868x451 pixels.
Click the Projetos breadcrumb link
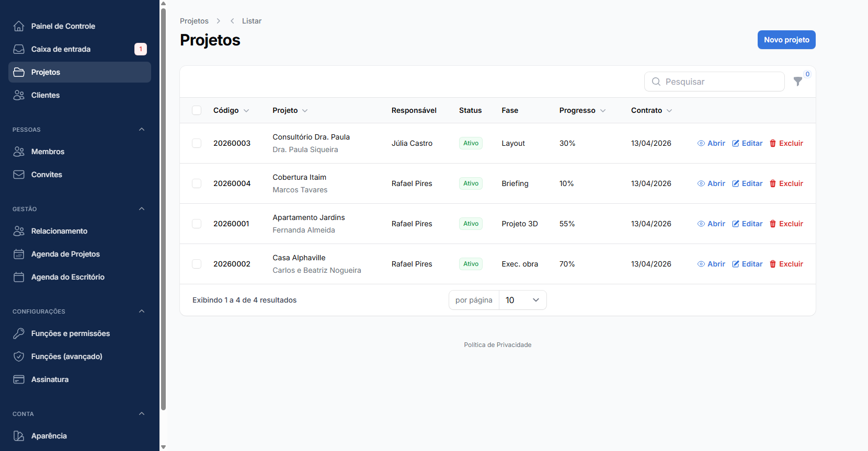click(x=194, y=21)
